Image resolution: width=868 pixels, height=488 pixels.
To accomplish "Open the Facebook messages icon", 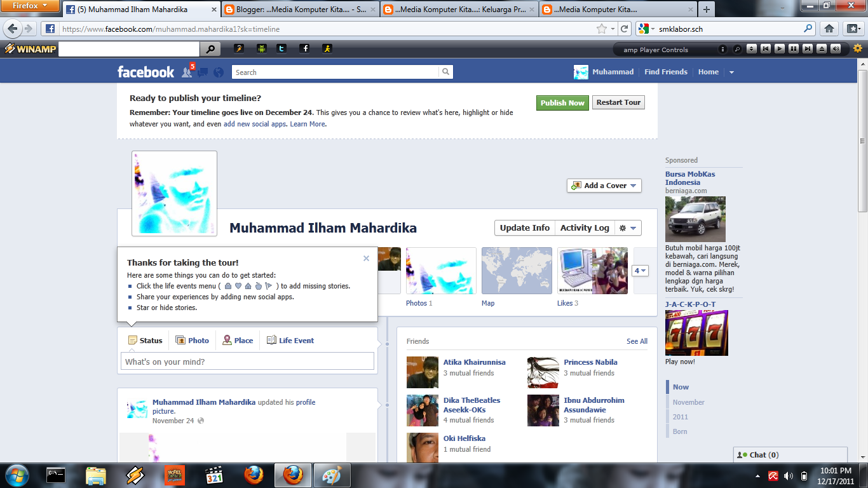I will tap(203, 72).
